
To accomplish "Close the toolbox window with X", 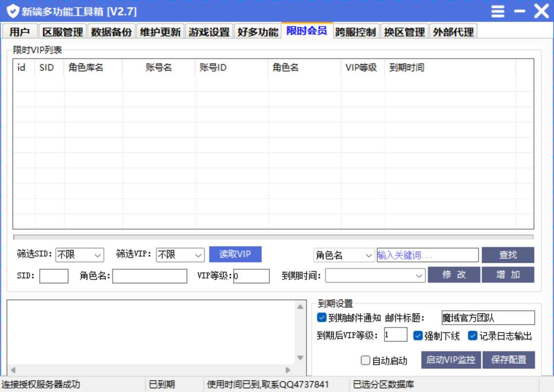I will point(541,11).
